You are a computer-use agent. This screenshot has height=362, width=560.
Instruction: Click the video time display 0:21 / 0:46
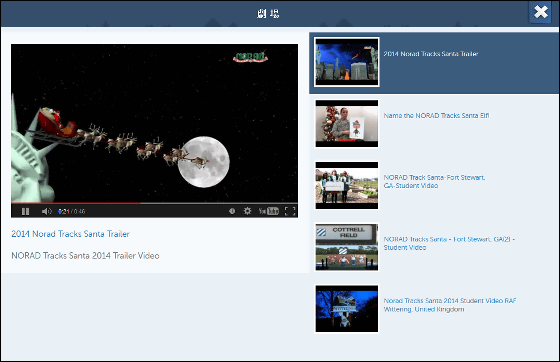point(71,211)
